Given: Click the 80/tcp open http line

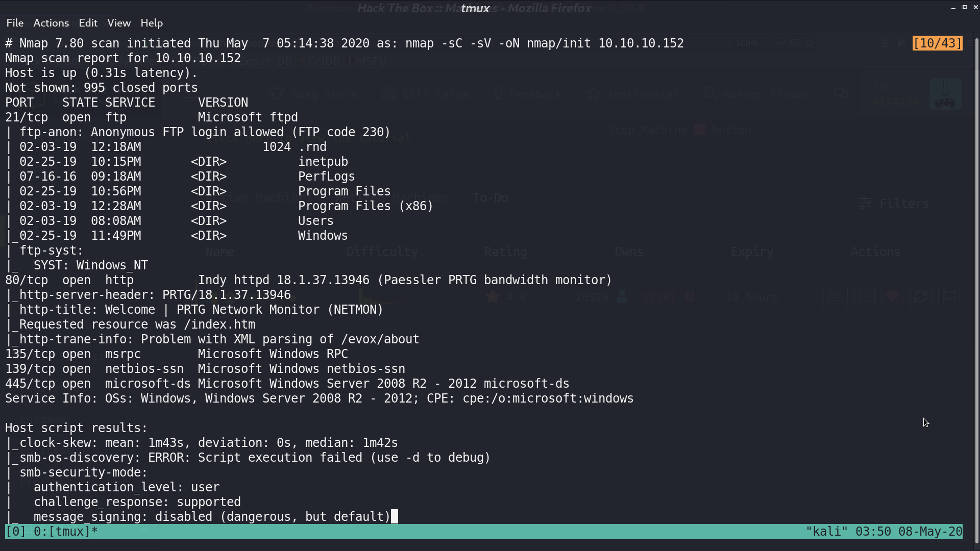Looking at the screenshot, I should pyautogui.click(x=308, y=280).
